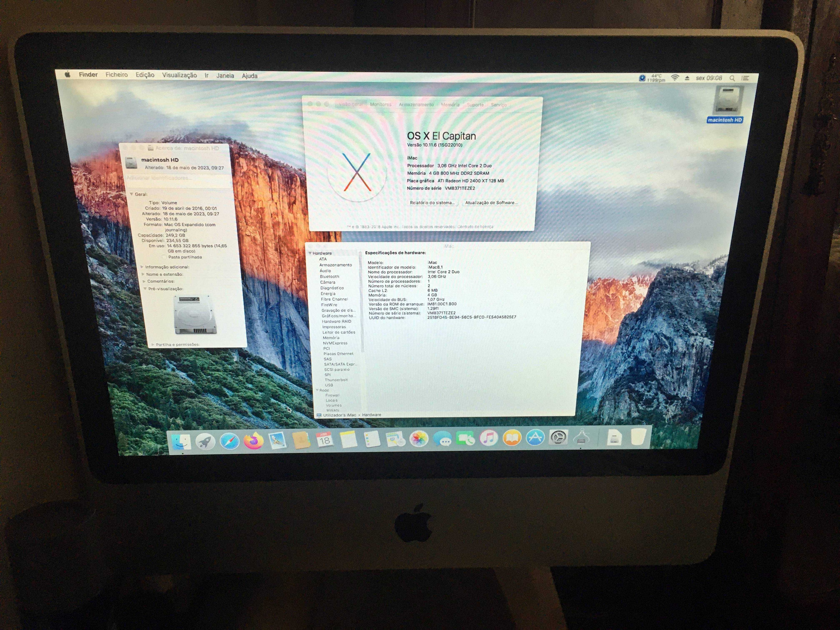The height and width of the screenshot is (630, 840).
Task: Collapse the Geral section
Action: 131,194
